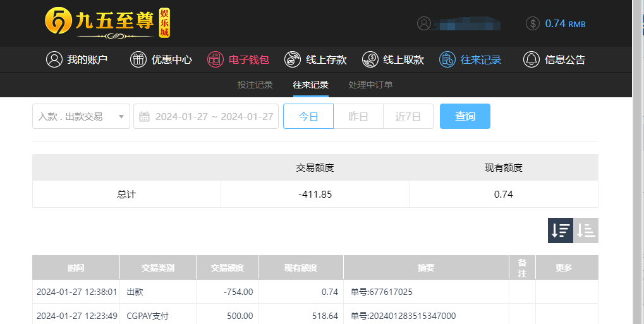Click the 摘要 column header
Image resolution: width=644 pixels, height=324 pixels.
pos(427,268)
